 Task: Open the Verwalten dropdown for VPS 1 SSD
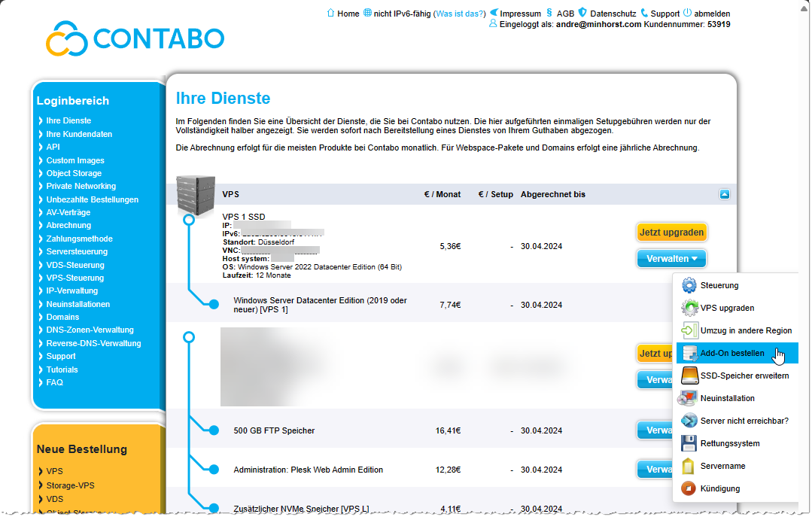(x=671, y=258)
